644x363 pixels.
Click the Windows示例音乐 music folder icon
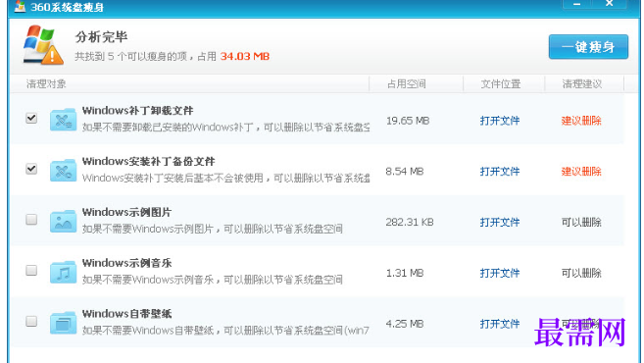64,272
